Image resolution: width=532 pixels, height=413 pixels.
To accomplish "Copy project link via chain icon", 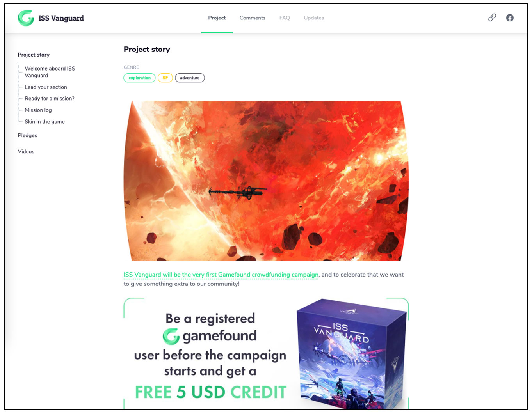I will point(492,18).
